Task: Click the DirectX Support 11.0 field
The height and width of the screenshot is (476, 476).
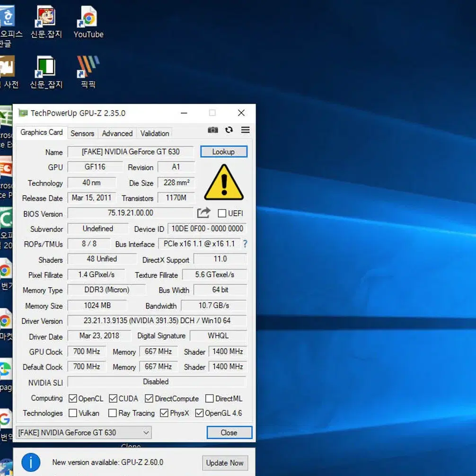Action: tap(220, 259)
